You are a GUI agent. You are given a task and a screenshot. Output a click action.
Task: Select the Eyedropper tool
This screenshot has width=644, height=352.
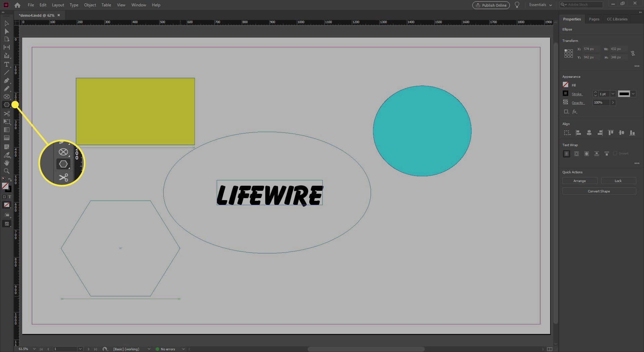(x=6, y=155)
